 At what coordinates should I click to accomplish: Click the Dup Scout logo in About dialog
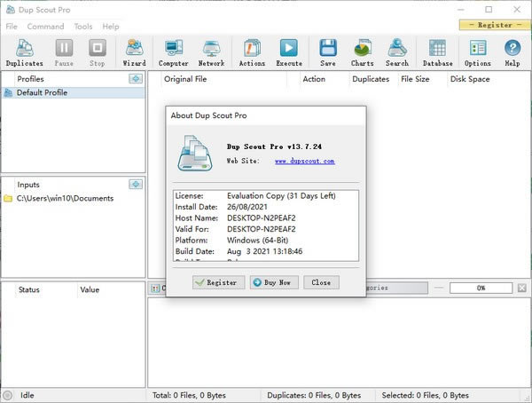click(x=195, y=153)
